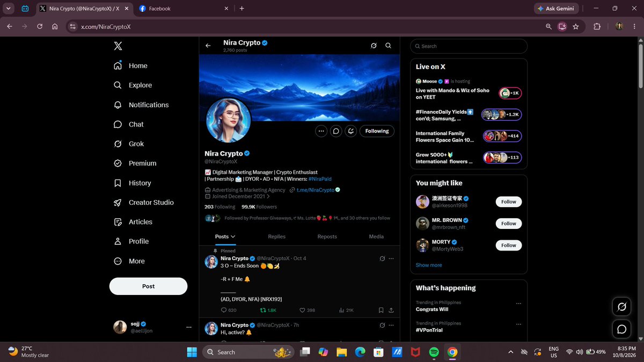
Task: Reply to the pinned post with 620 replies
Action: [x=229, y=310]
